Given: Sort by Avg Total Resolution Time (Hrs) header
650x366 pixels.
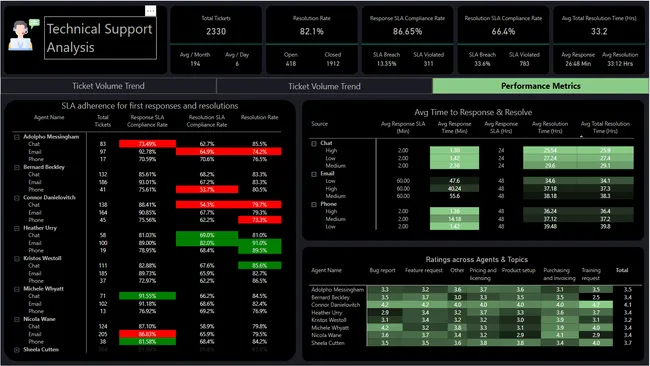Looking at the screenshot, I should [605, 127].
